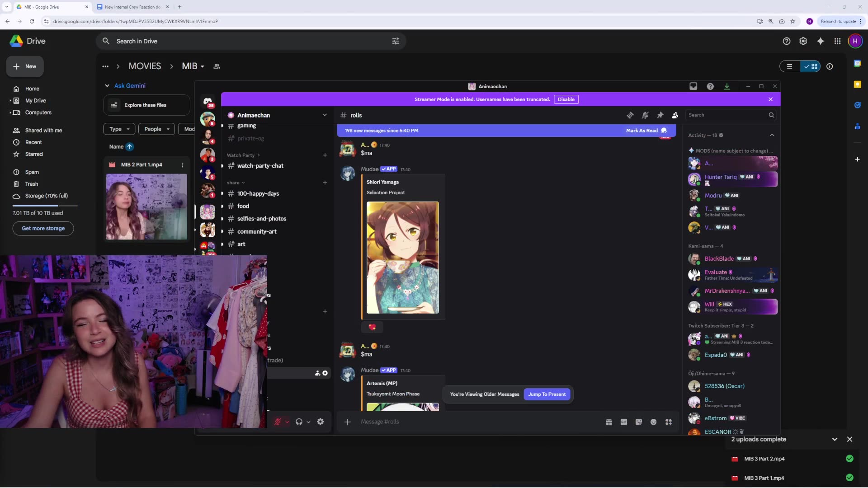This screenshot has width=868, height=488.
Task: Click the Discord threads icon
Action: [x=630, y=115]
